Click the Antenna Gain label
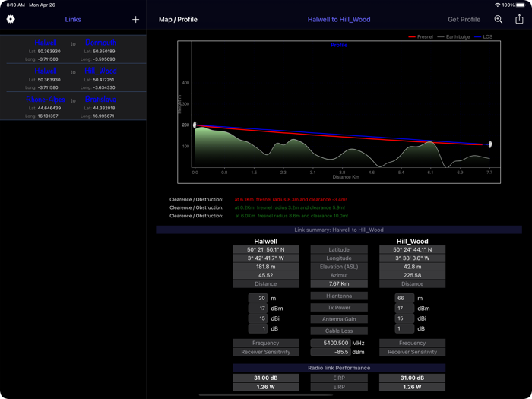 (x=339, y=319)
